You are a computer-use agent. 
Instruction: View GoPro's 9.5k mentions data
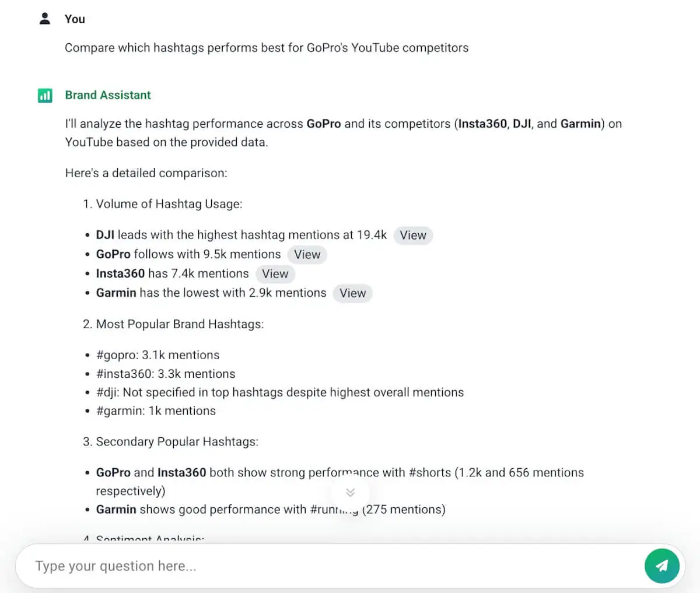pyautogui.click(x=307, y=254)
